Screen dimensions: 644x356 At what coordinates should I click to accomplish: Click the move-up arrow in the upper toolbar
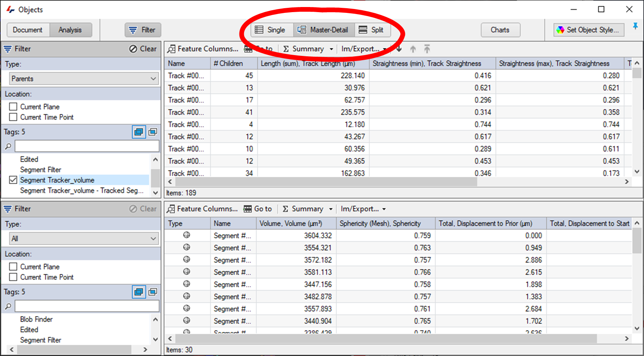point(413,49)
